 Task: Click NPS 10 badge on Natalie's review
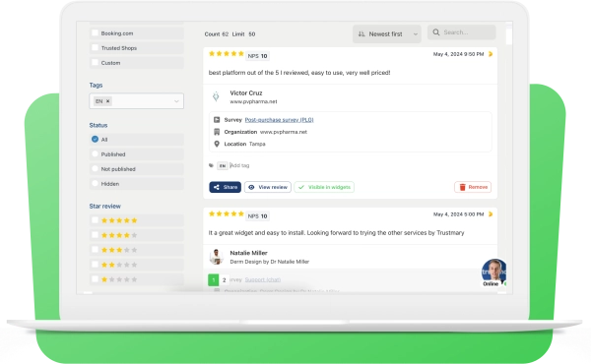coord(257,216)
